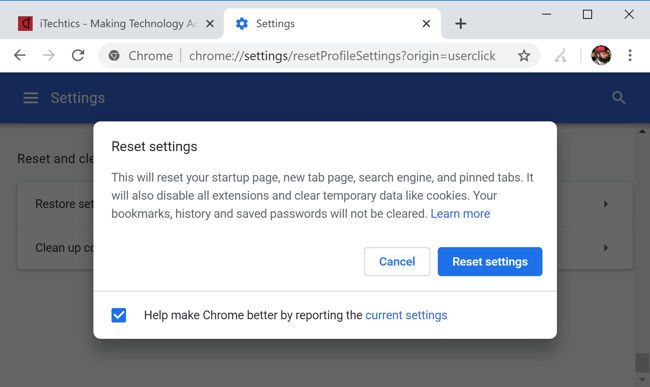Open the extension icon next to the star
The width and height of the screenshot is (650, 387).
pos(560,56)
